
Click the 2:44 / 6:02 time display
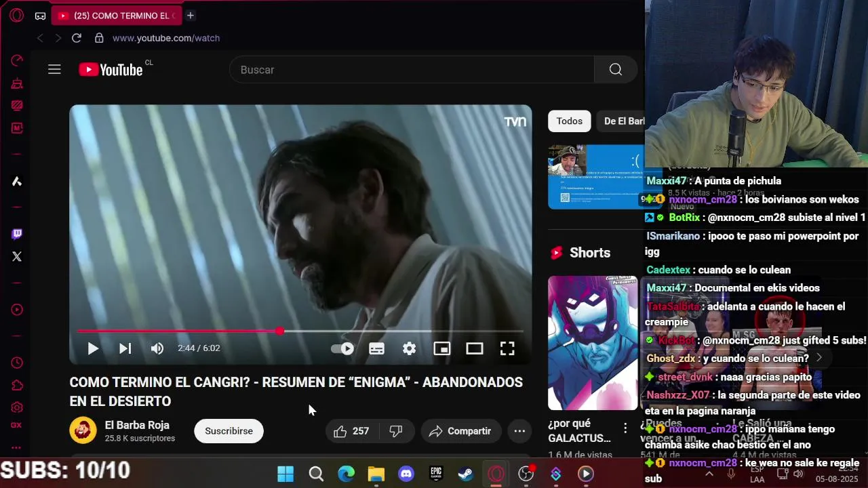pos(199,348)
